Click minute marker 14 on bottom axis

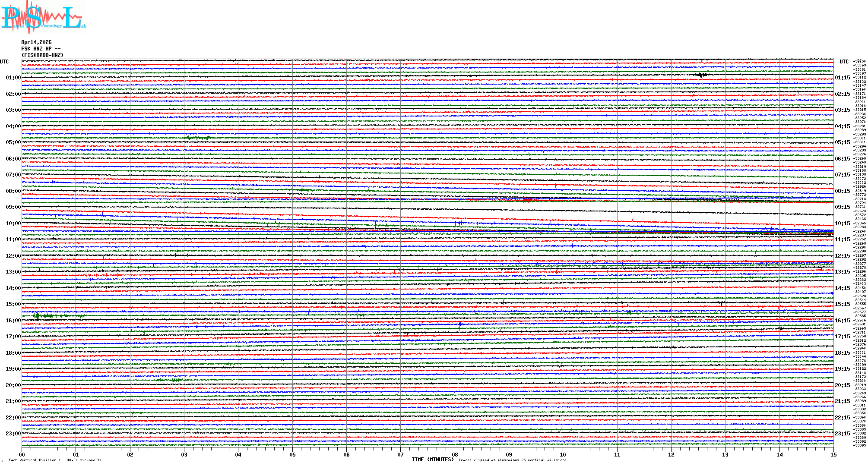[779, 454]
